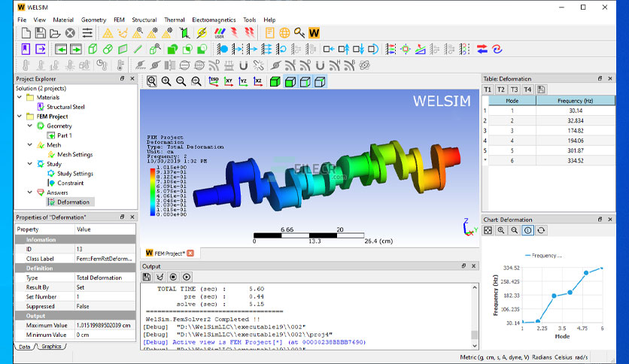Open the Structural menu
Viewport: 629px width, 364px height.
click(x=144, y=20)
